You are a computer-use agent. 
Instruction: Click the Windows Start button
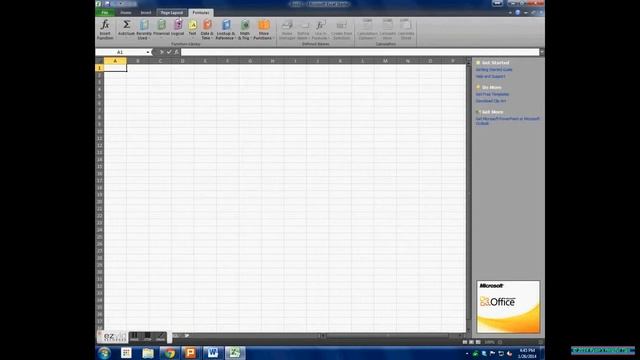[x=104, y=353]
